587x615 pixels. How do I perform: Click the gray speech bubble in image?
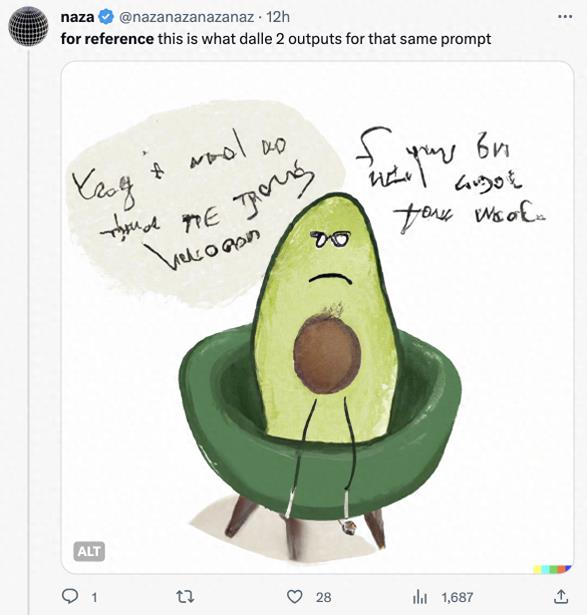coord(206,204)
